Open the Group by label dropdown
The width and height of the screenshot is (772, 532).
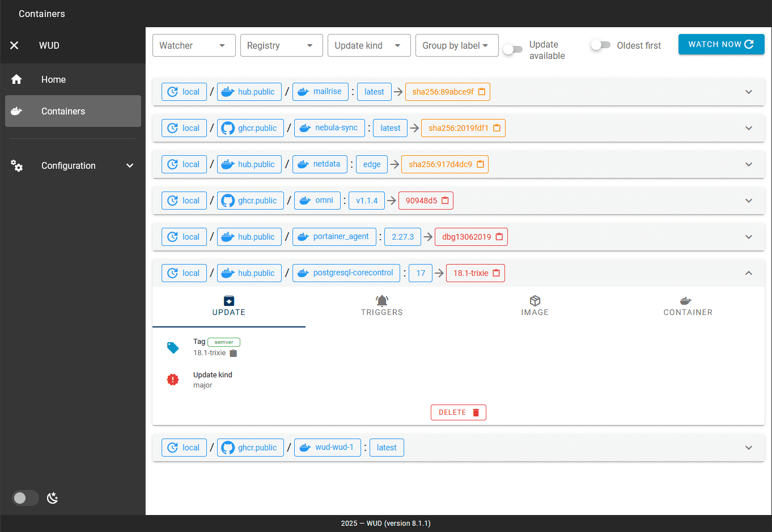coord(457,45)
